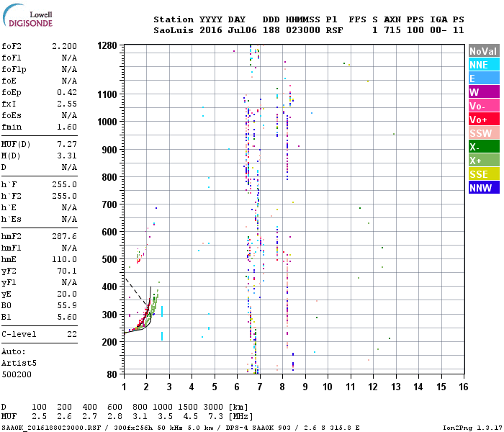The width and height of the screenshot is (504, 432).
Task: Click the C-level value 22
Action: [x=72, y=334]
